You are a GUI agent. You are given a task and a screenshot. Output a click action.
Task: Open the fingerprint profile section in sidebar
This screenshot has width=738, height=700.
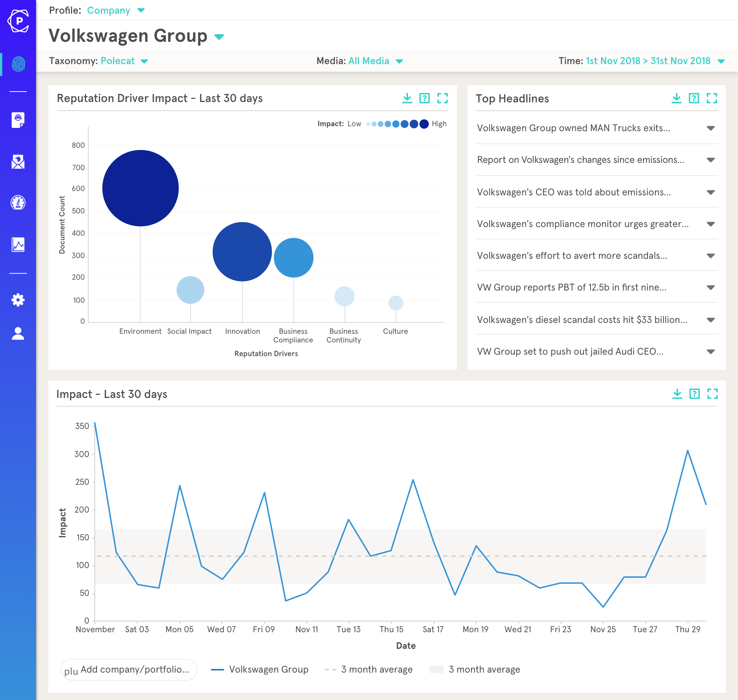(x=18, y=64)
